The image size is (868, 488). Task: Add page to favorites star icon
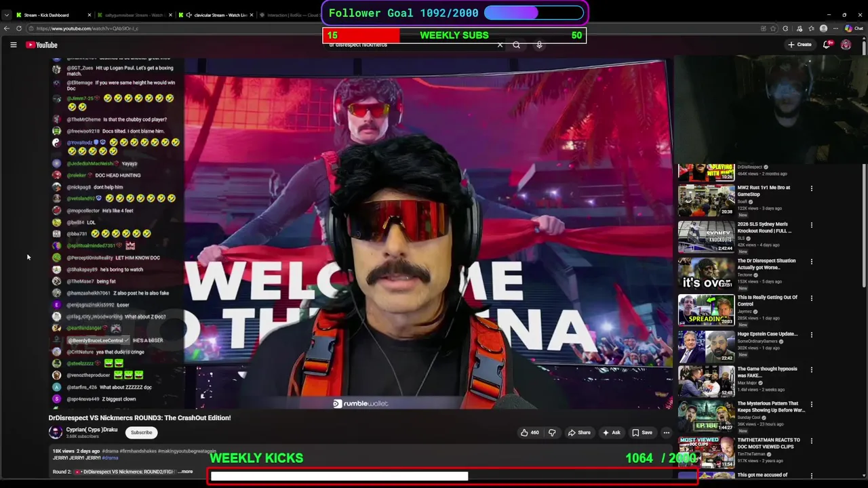coord(774,28)
